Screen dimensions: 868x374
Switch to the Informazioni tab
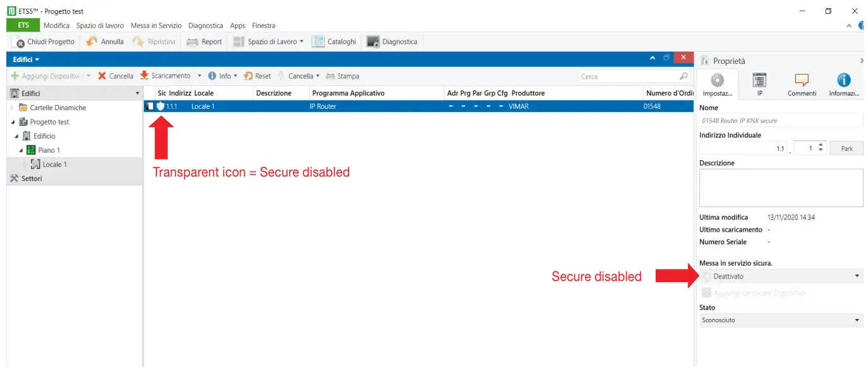click(x=844, y=85)
